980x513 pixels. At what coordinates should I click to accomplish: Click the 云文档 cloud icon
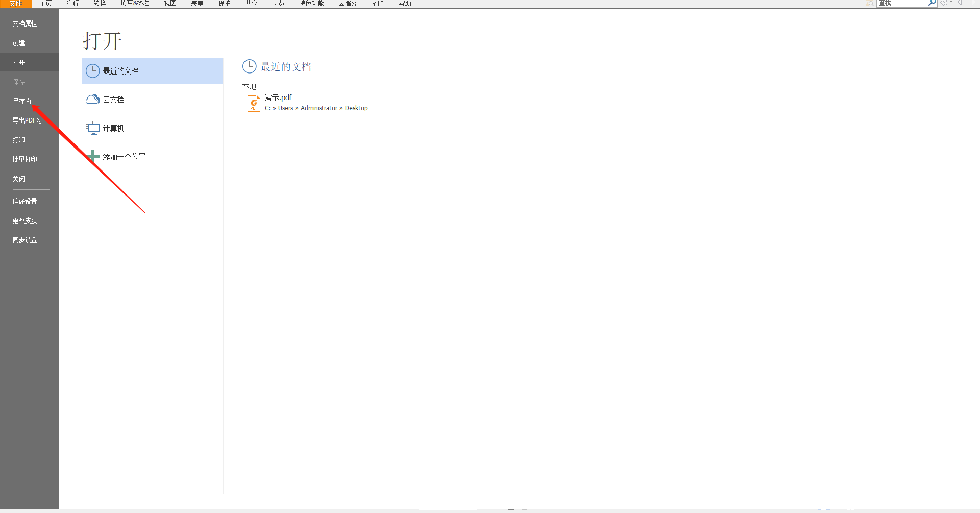coord(92,100)
